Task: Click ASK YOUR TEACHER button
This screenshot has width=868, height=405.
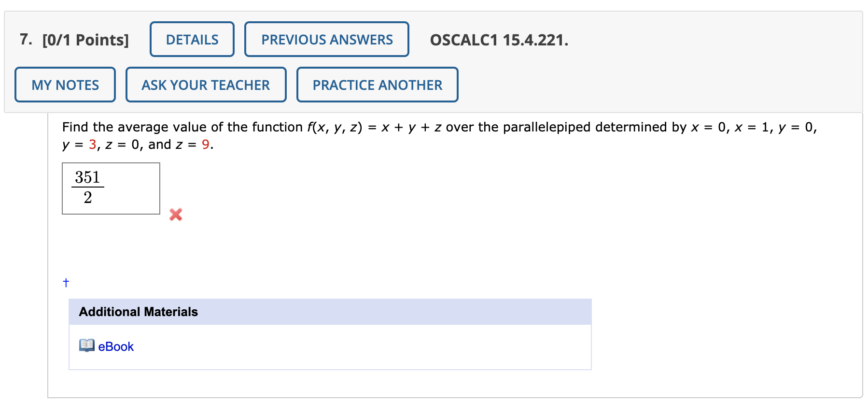Action: [206, 85]
